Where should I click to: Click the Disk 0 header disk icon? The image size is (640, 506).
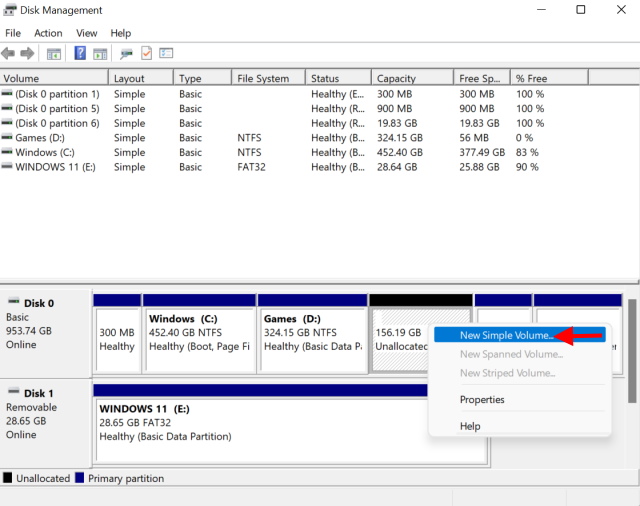(x=14, y=301)
